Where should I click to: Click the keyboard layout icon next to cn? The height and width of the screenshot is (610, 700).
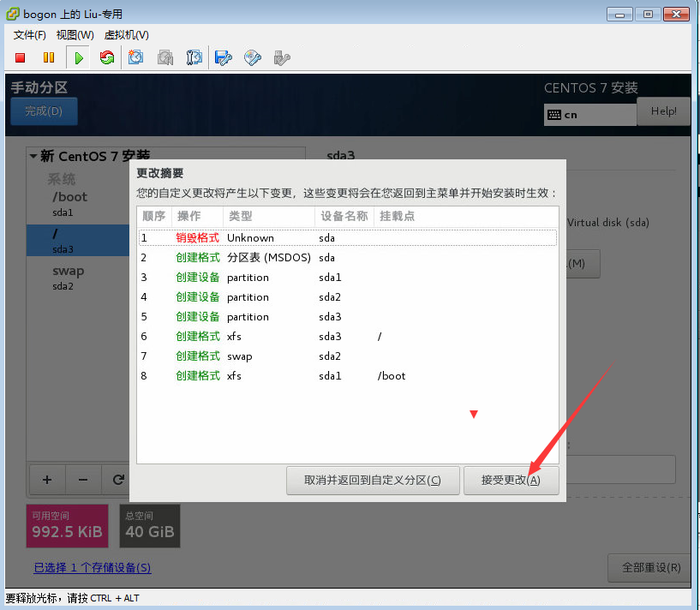click(554, 115)
